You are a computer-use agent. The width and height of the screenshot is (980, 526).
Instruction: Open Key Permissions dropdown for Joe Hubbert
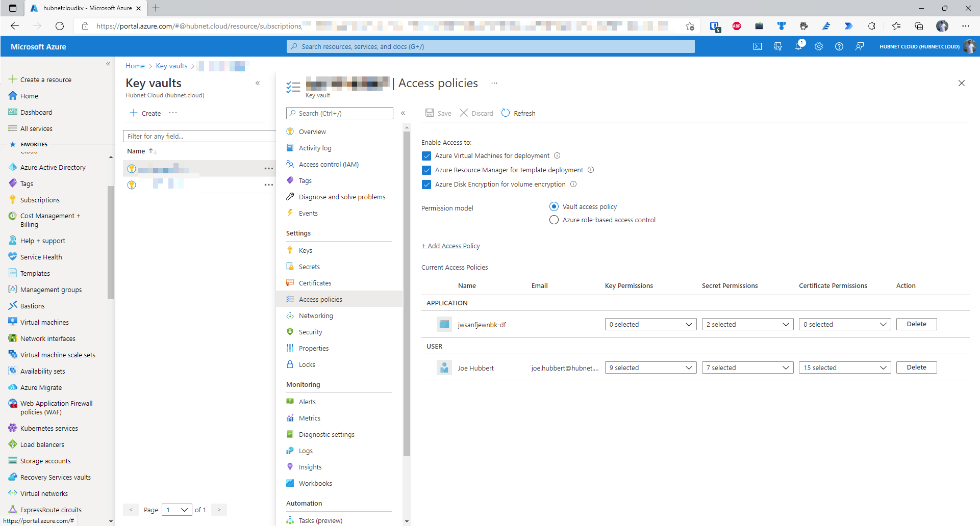coord(650,367)
